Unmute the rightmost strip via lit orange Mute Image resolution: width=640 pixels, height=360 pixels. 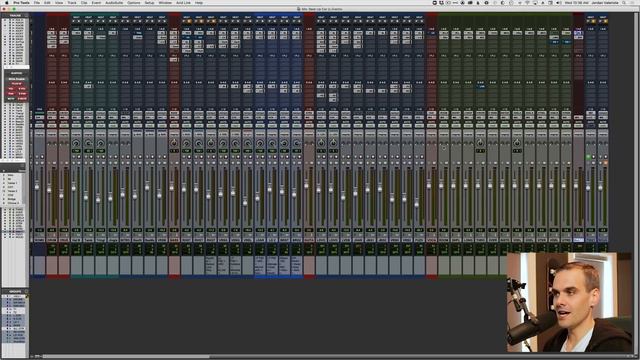coord(605,162)
